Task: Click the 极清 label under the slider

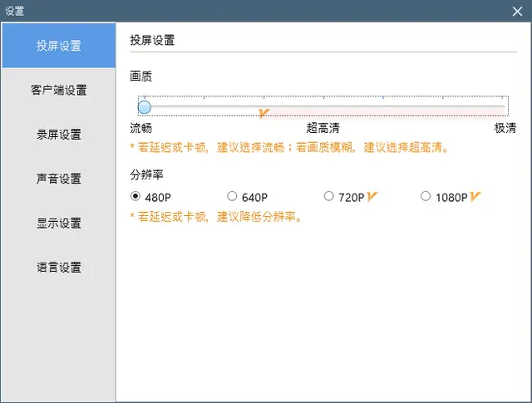Action: [505, 128]
